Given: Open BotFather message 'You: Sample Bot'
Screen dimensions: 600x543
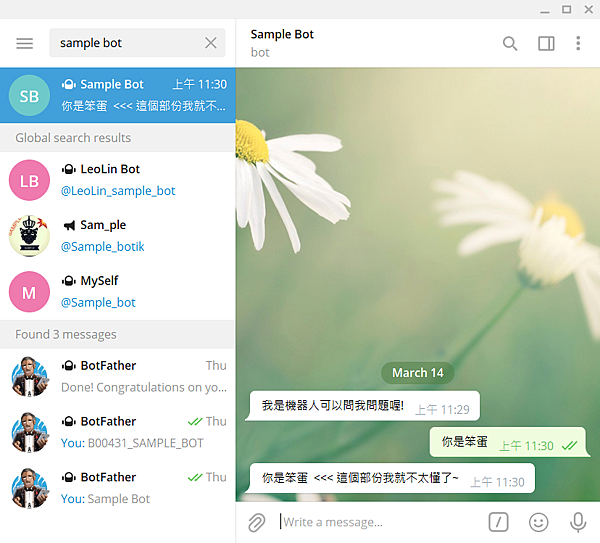Looking at the screenshot, I should (117, 488).
